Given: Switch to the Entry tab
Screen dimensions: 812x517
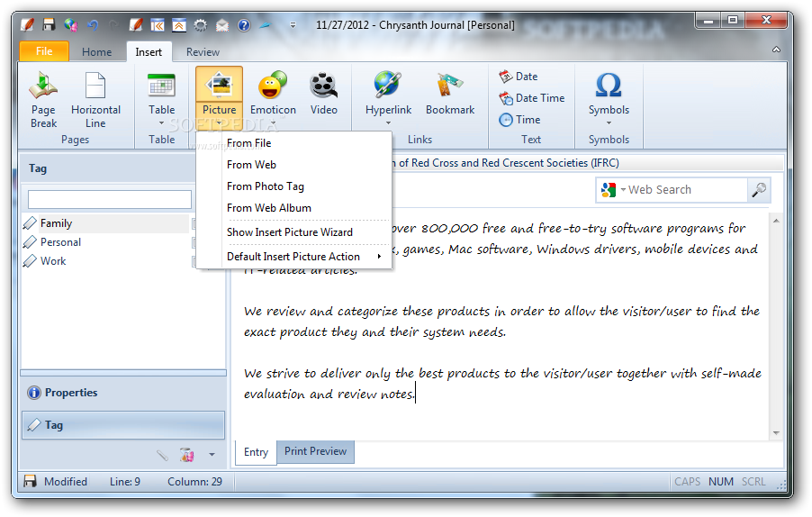Looking at the screenshot, I should click(x=256, y=452).
